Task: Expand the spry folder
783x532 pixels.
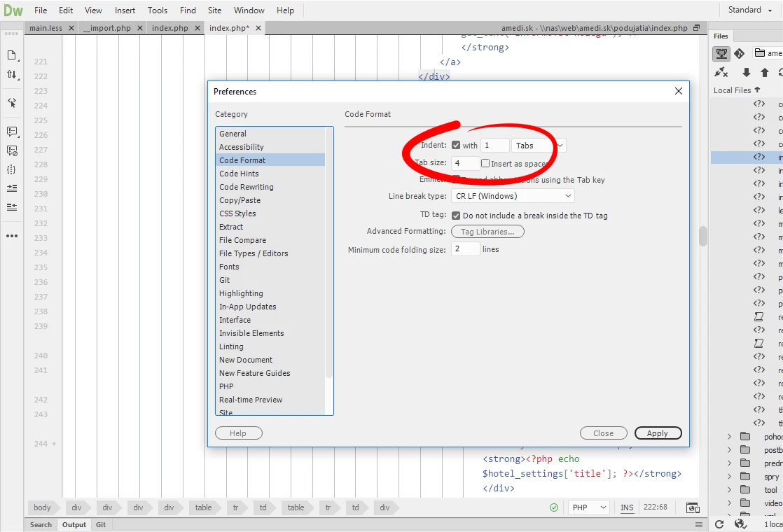Action: pyautogui.click(x=729, y=477)
